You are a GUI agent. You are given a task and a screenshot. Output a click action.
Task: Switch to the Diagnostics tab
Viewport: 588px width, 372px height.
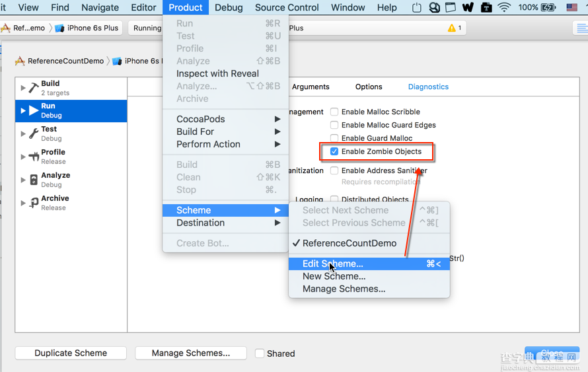coord(428,87)
